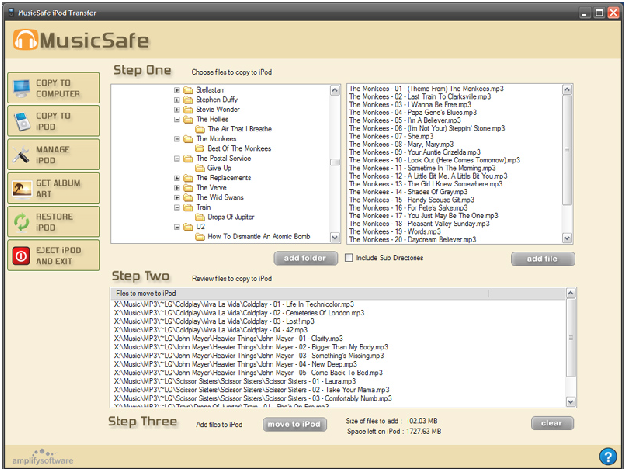Collapse the U2 folder node
This screenshot has width=625, height=469.
[177, 227]
